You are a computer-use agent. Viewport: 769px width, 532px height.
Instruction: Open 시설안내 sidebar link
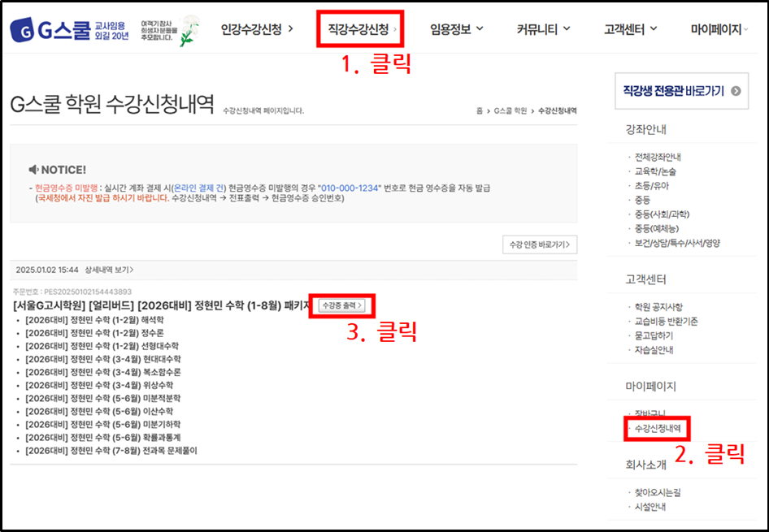[x=650, y=507]
